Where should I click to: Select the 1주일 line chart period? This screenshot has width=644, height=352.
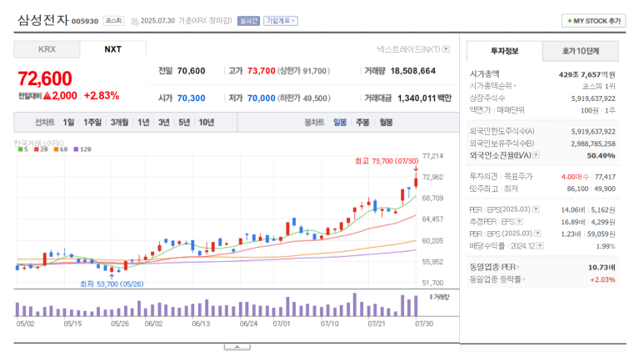92,123
